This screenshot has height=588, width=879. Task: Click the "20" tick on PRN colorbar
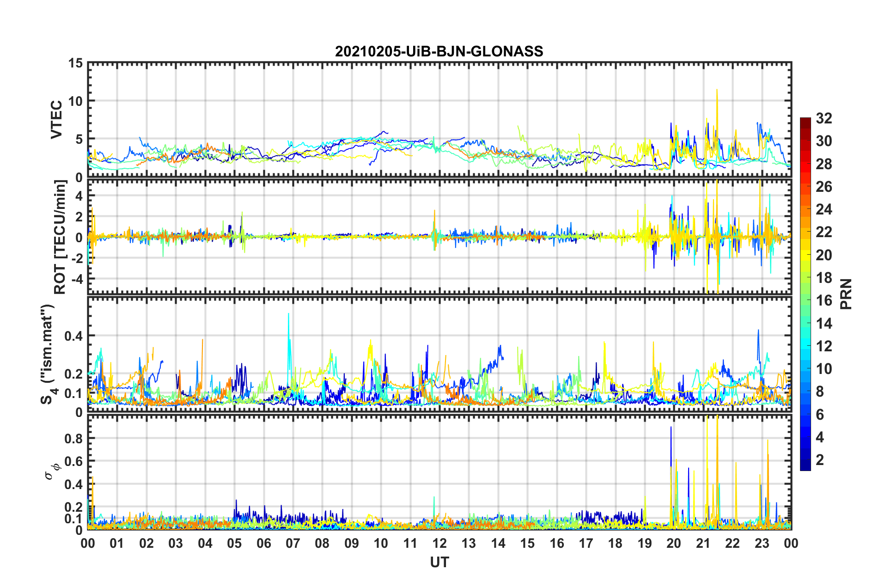pyautogui.click(x=824, y=255)
